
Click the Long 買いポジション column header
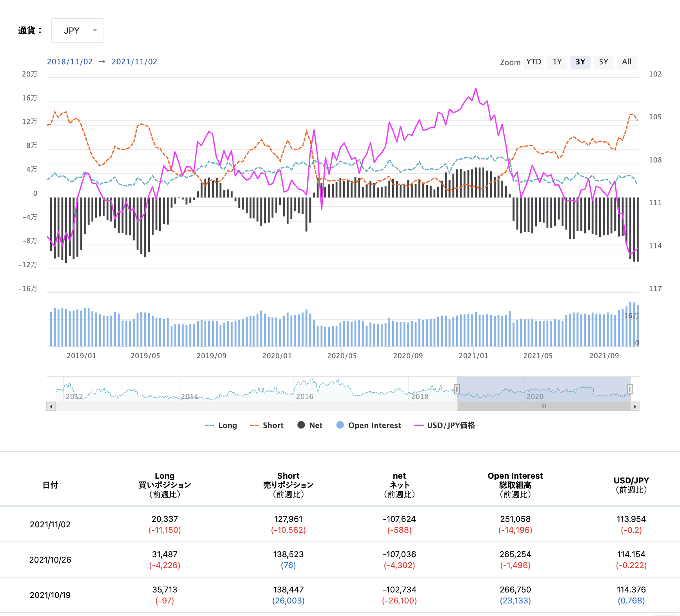click(165, 485)
